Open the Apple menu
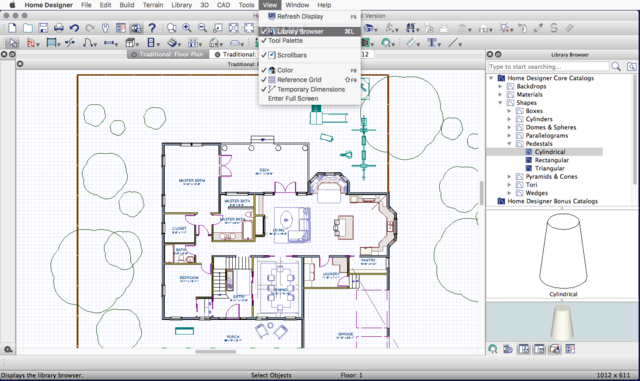 pos(12,5)
